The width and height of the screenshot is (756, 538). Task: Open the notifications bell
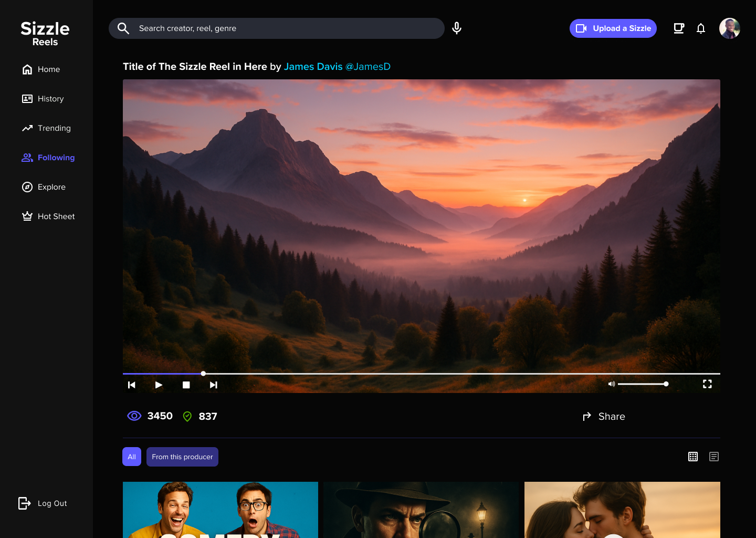pyautogui.click(x=700, y=28)
